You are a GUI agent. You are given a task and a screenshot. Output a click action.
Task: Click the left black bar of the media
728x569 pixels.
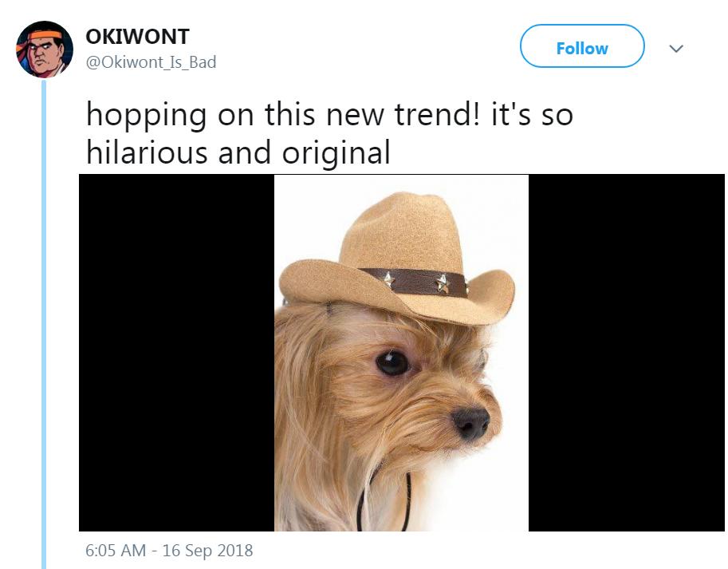pos(176,353)
